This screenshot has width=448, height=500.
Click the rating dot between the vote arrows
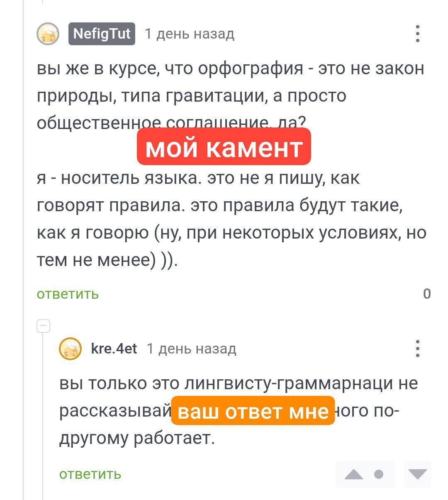pos(379,474)
